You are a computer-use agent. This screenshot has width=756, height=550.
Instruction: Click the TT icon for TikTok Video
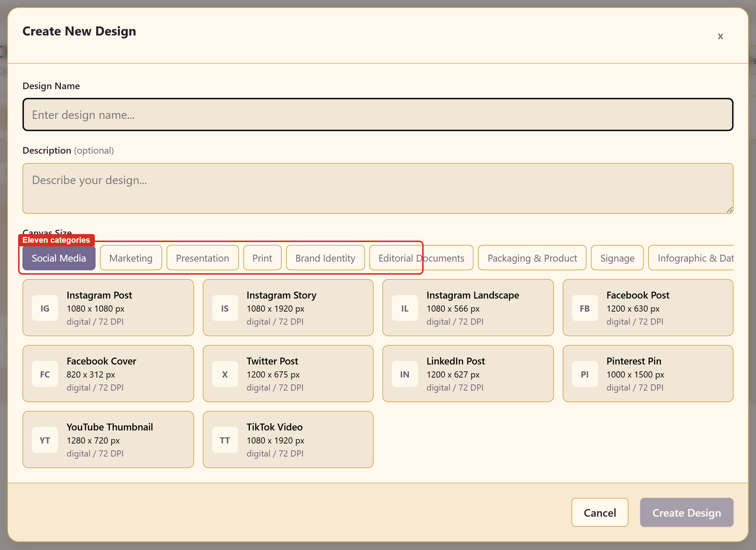pos(225,440)
